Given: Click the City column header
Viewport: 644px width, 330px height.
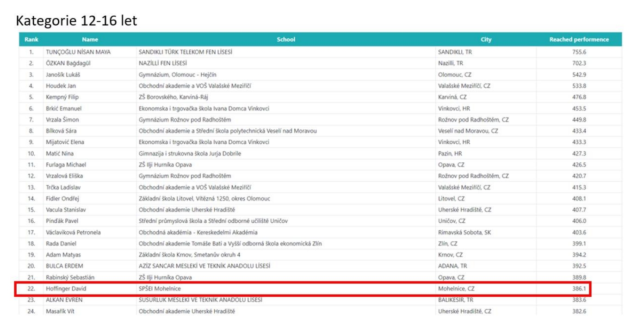Looking at the screenshot, I should tap(486, 40).
